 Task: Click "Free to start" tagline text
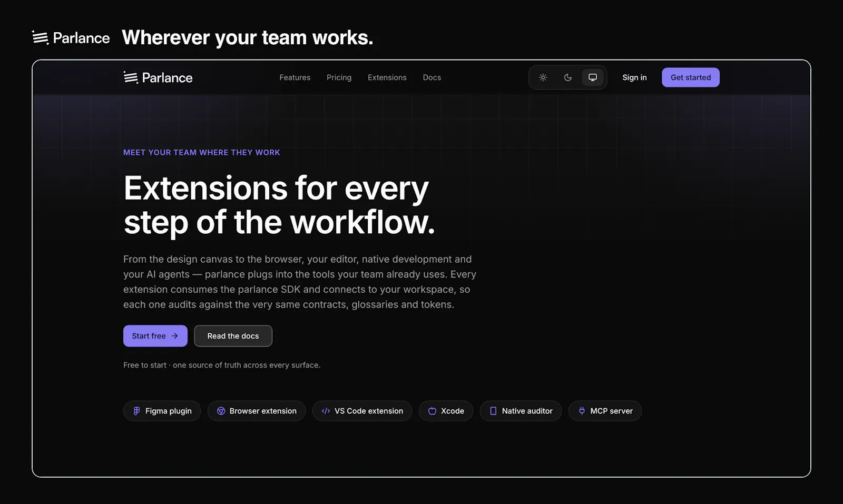222,365
